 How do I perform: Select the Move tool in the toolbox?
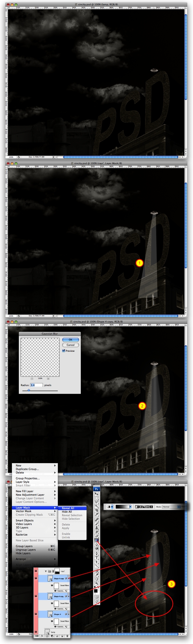coord(96,494)
